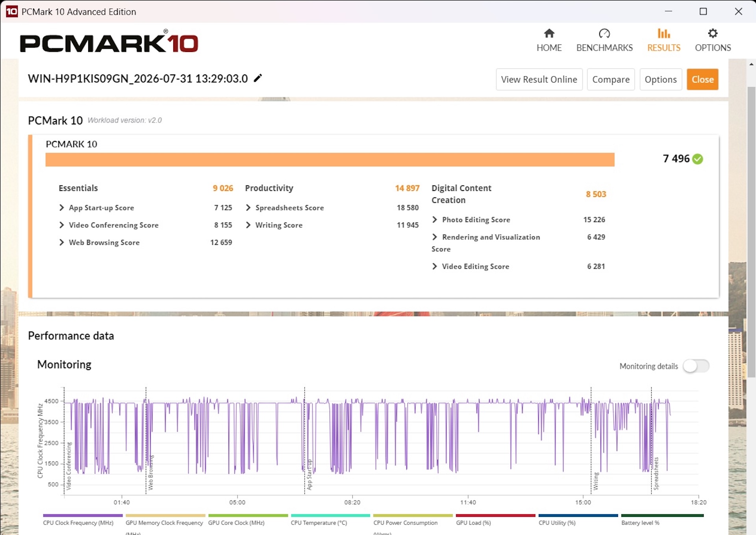Toggle GPU Load (%) legend series
Image resolution: width=756 pixels, height=535 pixels.
pyautogui.click(x=495, y=520)
